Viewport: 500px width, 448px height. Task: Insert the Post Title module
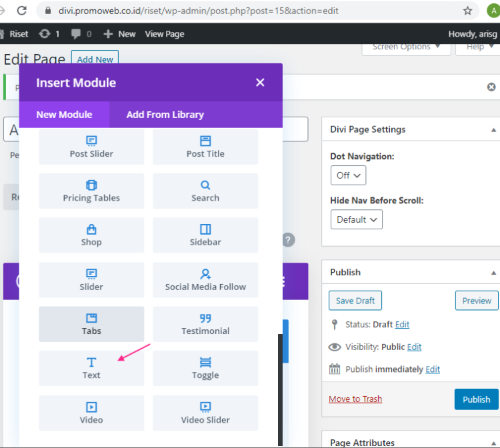point(205,147)
